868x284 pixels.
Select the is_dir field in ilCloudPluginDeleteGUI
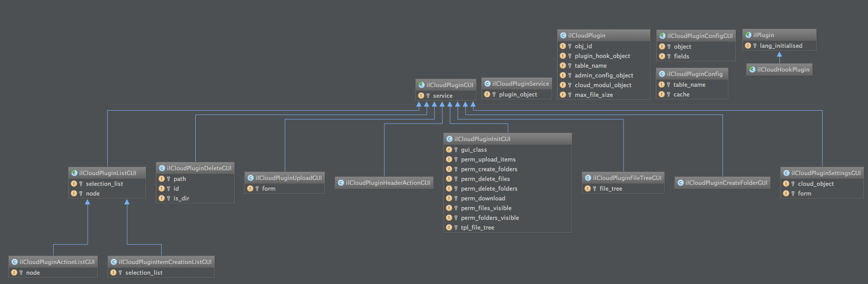181,198
